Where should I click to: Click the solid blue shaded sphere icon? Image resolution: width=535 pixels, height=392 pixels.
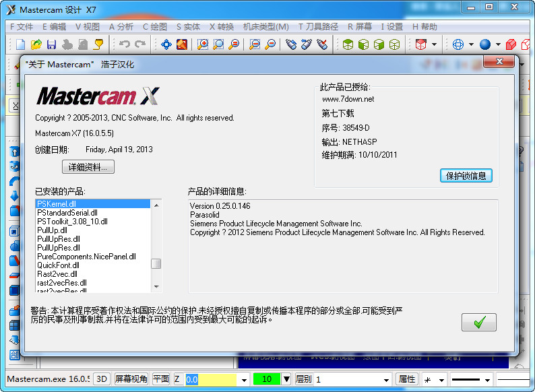(x=485, y=44)
